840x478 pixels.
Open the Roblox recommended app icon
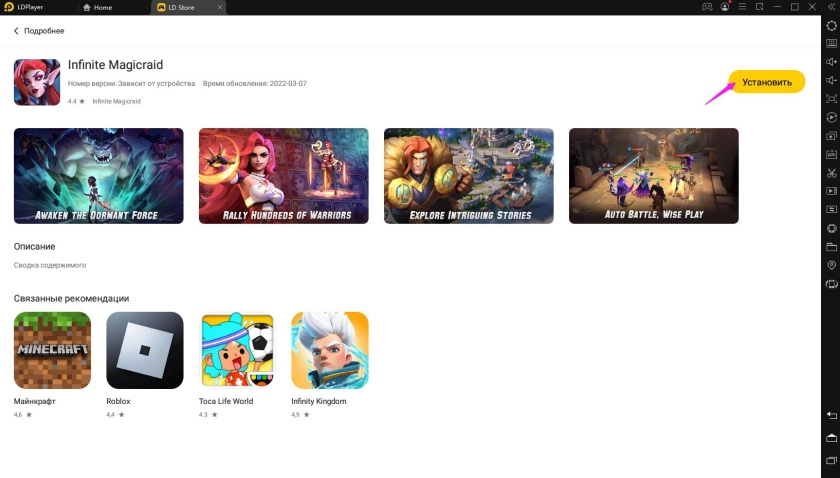(145, 350)
